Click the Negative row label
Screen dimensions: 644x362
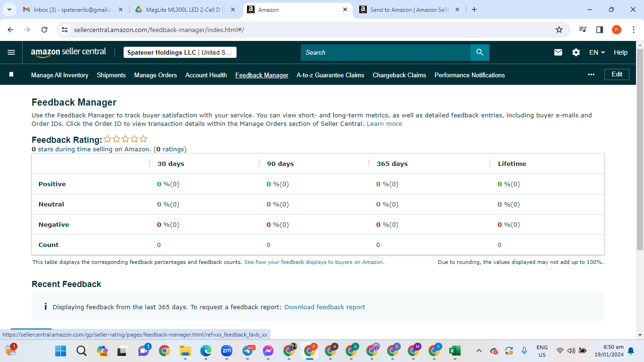click(x=54, y=224)
